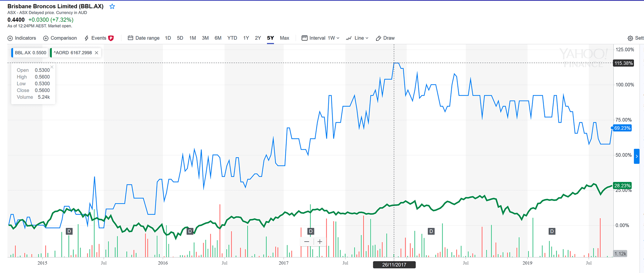
Task: Open the Interval 1W dropdown
Action: click(x=320, y=38)
